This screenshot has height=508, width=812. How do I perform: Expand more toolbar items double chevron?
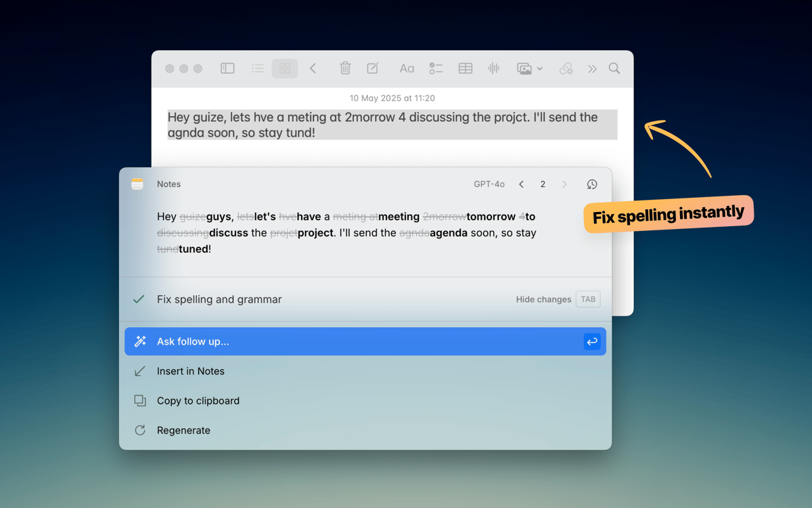click(592, 68)
